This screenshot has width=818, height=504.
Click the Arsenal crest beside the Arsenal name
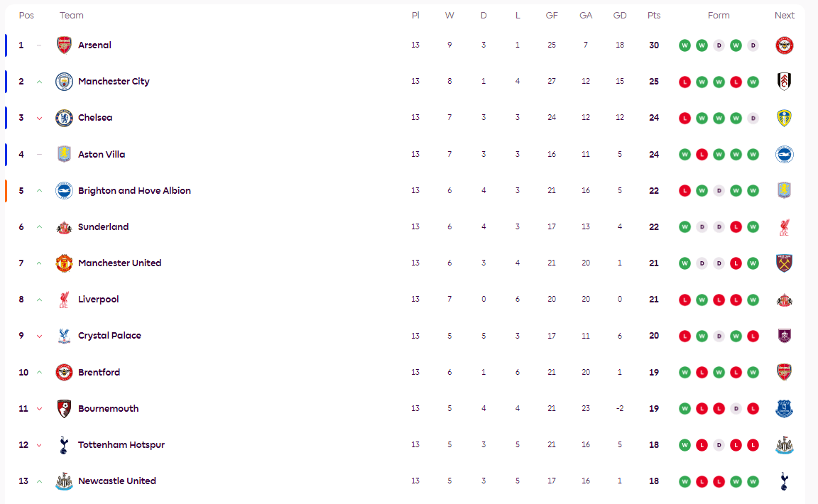tap(64, 45)
